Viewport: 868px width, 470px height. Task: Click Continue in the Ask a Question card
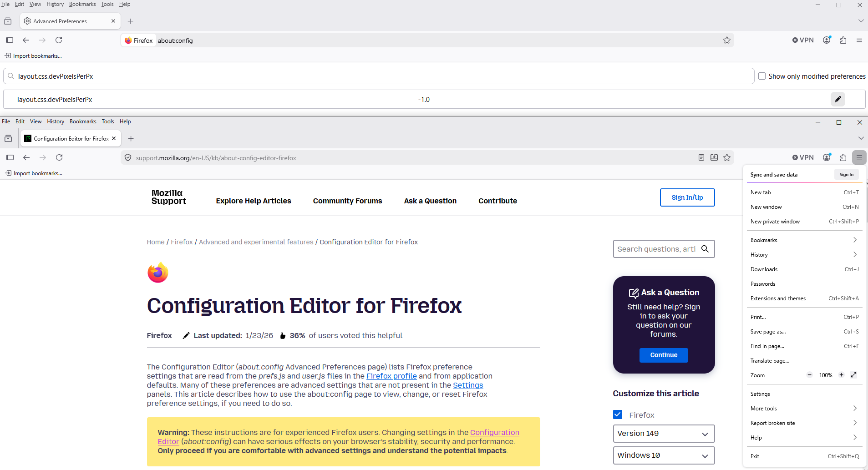tap(664, 355)
